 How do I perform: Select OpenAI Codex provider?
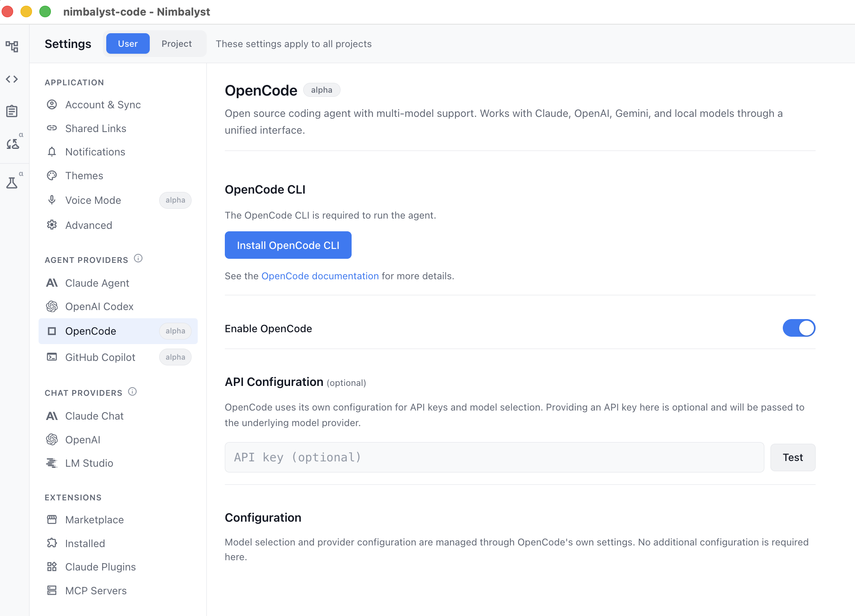coord(118,306)
